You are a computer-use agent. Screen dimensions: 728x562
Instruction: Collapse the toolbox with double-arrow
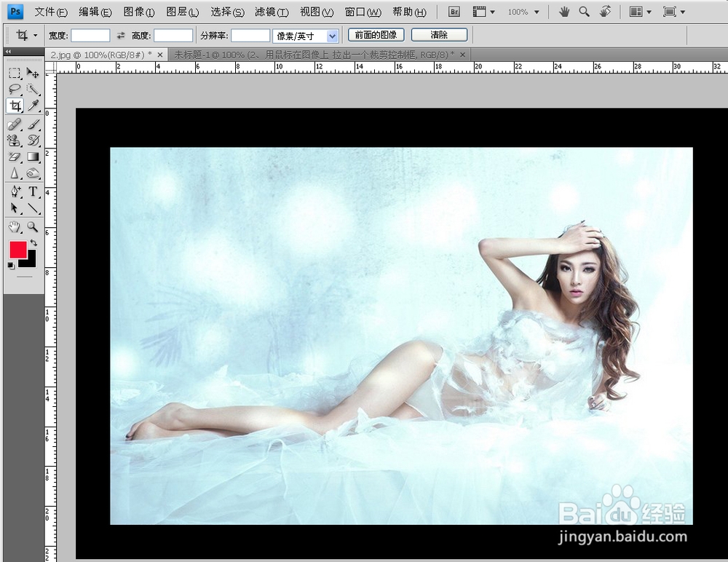(8, 52)
